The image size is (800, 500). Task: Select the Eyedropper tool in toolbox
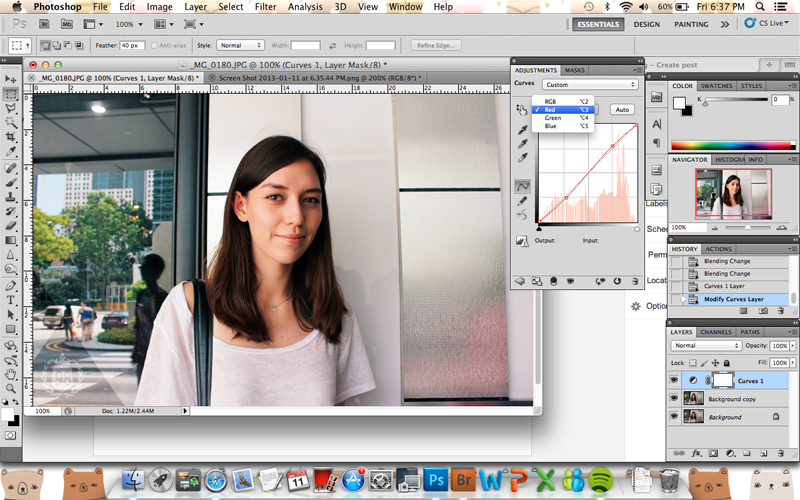(x=10, y=151)
